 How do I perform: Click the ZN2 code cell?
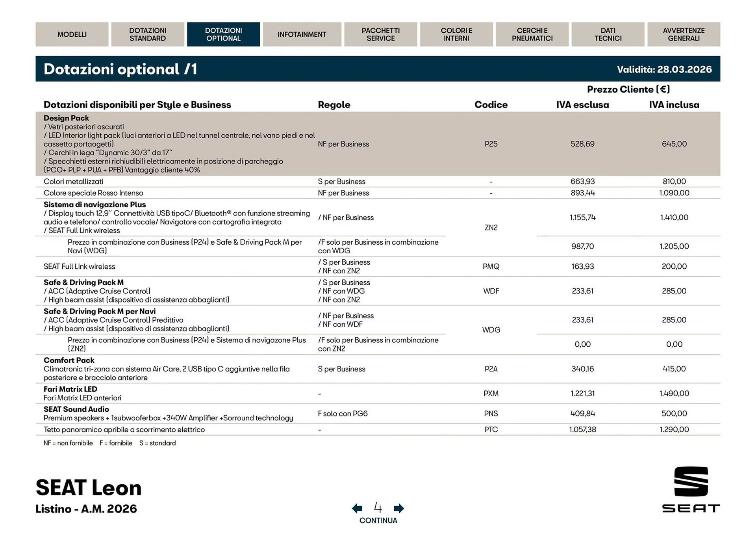coord(491,227)
